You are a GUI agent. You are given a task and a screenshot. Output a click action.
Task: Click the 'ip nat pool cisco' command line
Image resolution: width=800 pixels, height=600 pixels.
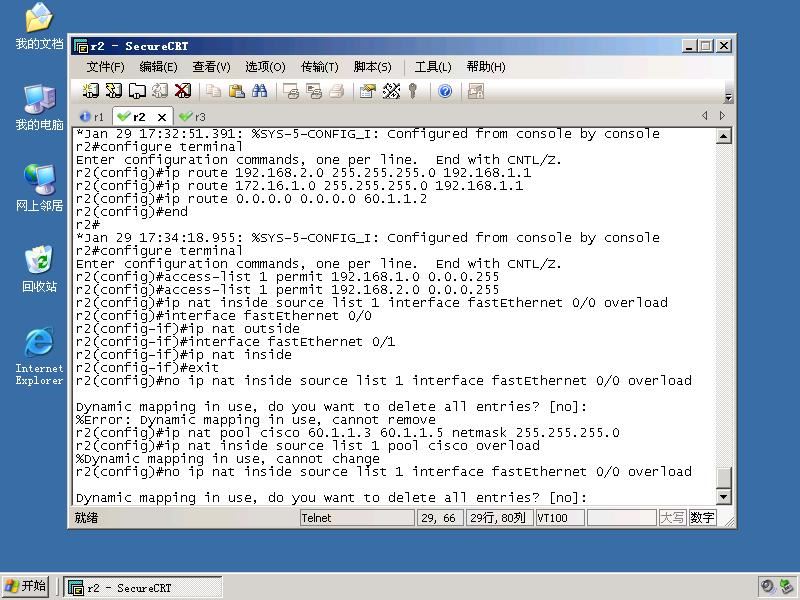(347, 433)
